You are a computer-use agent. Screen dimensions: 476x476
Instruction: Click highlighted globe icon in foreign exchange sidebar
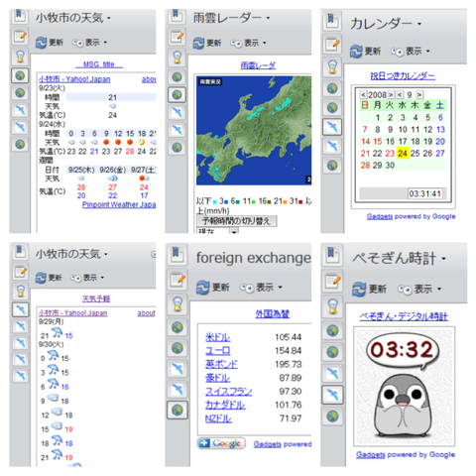coord(178,411)
